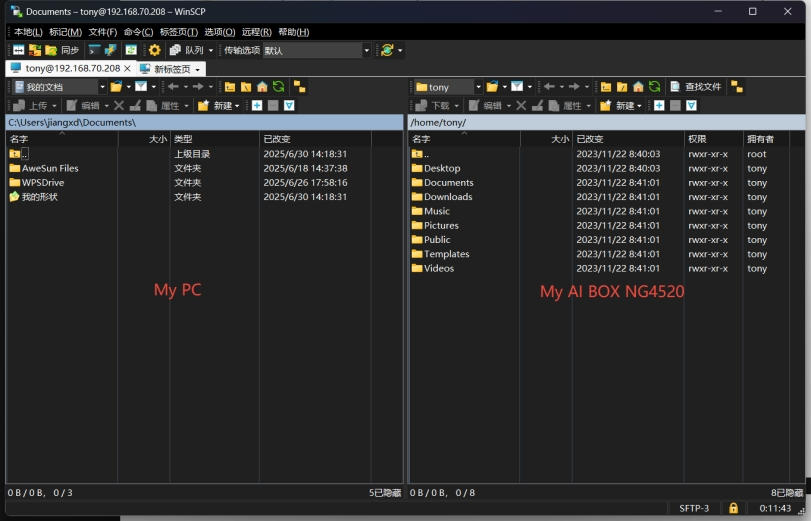Click the local panel refresh icon

point(278,87)
